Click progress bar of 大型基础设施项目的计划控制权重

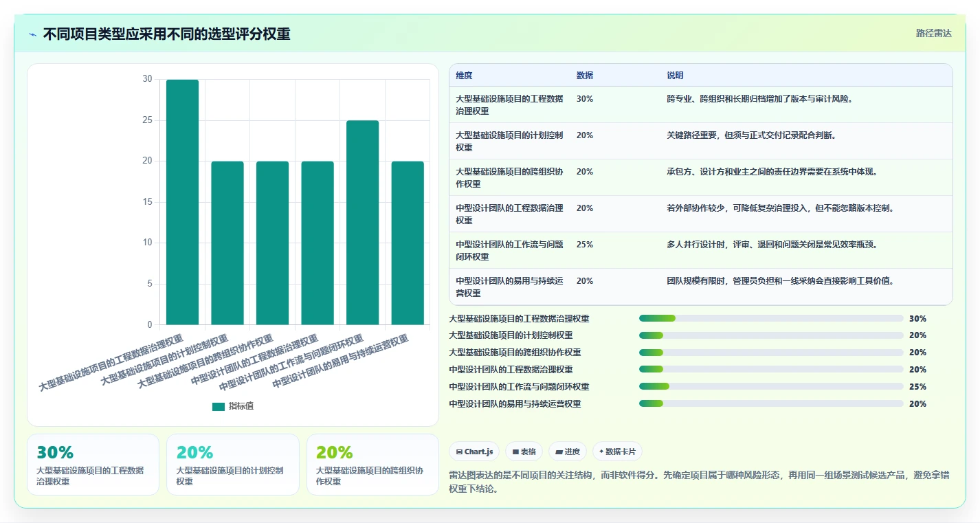point(771,335)
